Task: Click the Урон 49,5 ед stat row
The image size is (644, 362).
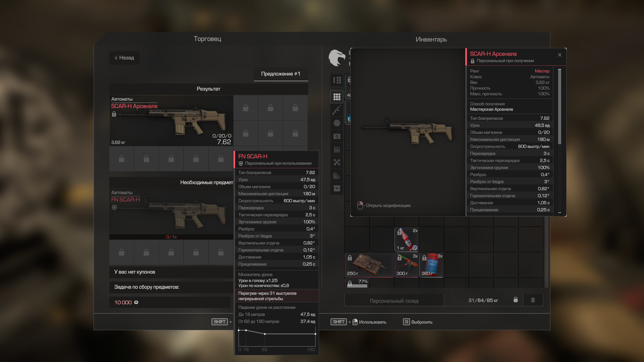Action: pos(509,125)
